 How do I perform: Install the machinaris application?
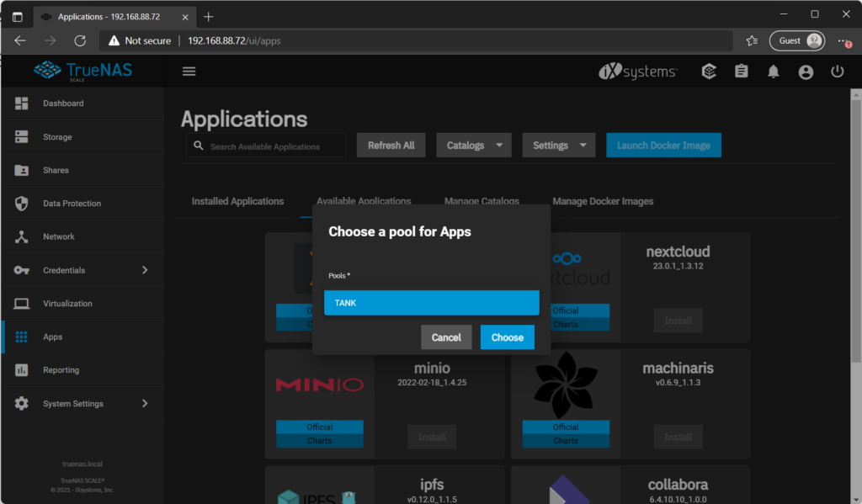pos(678,437)
